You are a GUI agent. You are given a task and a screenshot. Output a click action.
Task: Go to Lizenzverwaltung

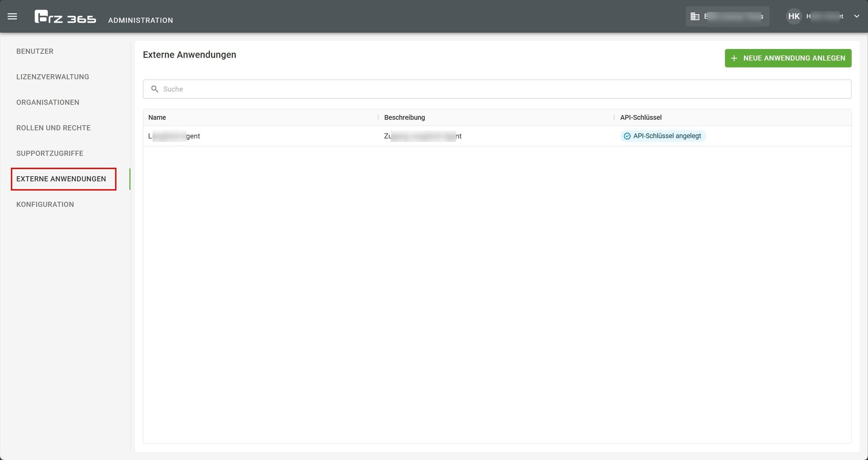coord(53,77)
